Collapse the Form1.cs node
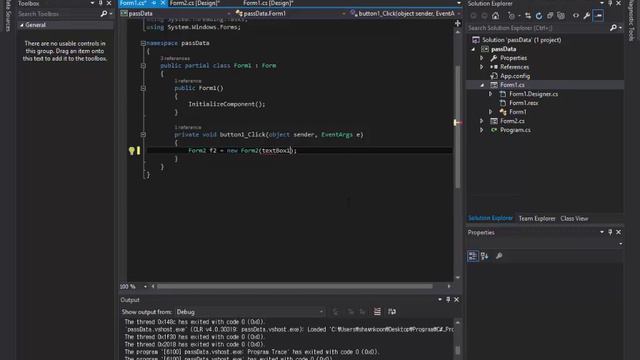Image resolution: width=640 pixels, height=360 pixels. (x=482, y=85)
